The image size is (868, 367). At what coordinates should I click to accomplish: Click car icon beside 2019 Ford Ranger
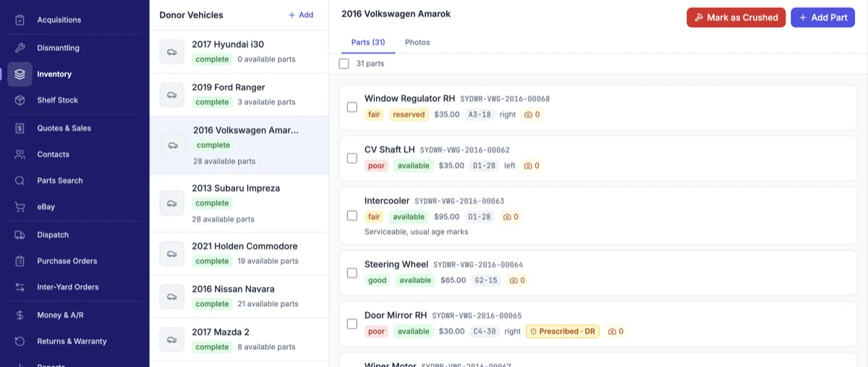[x=172, y=95]
